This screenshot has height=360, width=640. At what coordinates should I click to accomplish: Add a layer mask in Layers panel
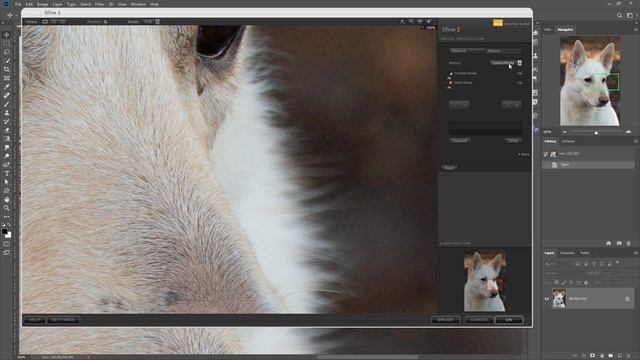(592, 356)
